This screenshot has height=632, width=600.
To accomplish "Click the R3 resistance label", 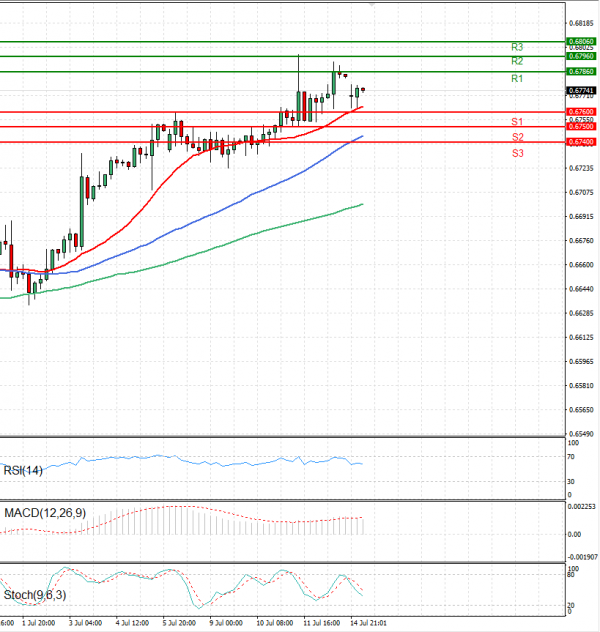I will click(x=517, y=47).
